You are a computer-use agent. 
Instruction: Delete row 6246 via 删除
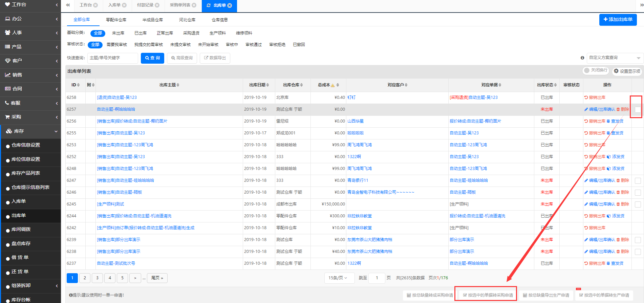pos(623,192)
